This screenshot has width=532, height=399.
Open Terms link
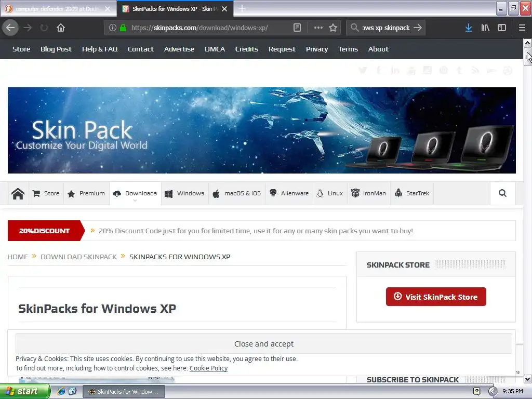click(x=348, y=49)
